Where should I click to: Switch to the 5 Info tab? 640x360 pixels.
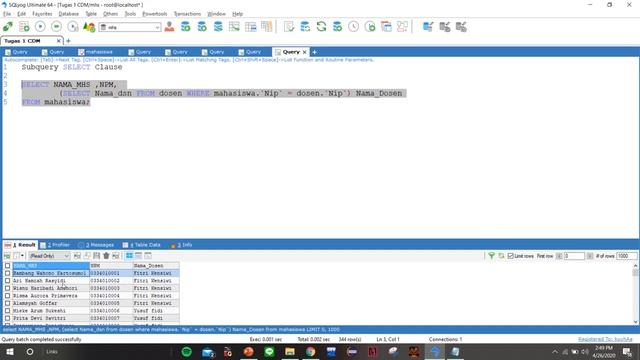pyautogui.click(x=182, y=245)
